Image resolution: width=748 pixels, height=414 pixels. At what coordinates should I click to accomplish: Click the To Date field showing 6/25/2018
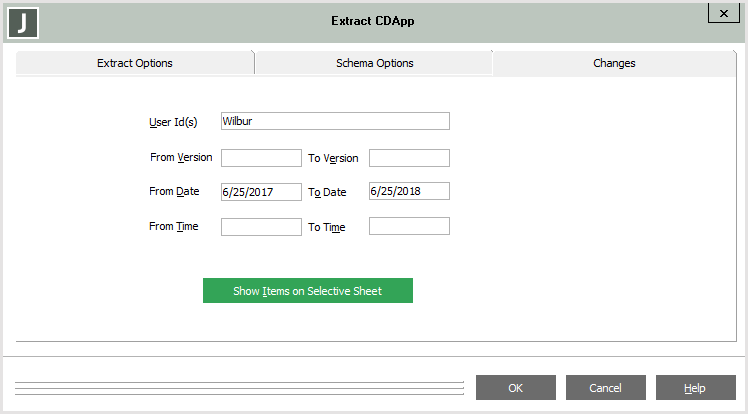[409, 192]
